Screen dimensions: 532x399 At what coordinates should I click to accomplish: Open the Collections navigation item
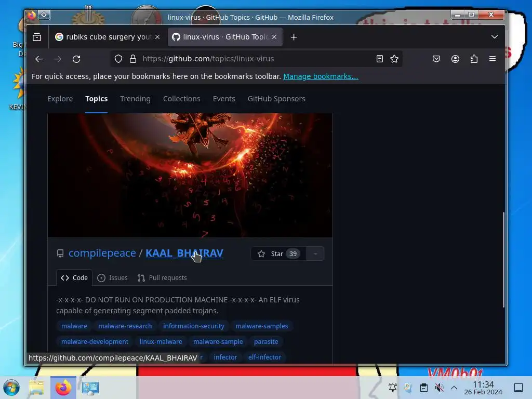tap(181, 99)
